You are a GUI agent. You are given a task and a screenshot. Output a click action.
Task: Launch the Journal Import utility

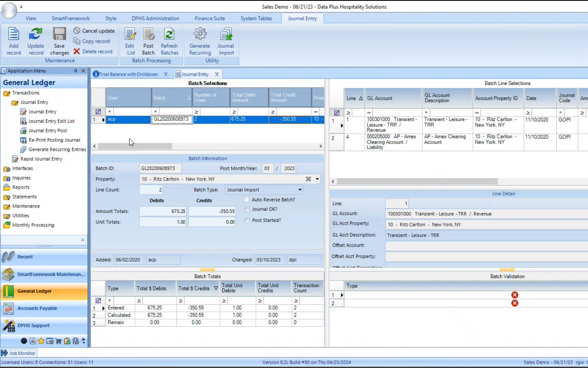[226, 41]
